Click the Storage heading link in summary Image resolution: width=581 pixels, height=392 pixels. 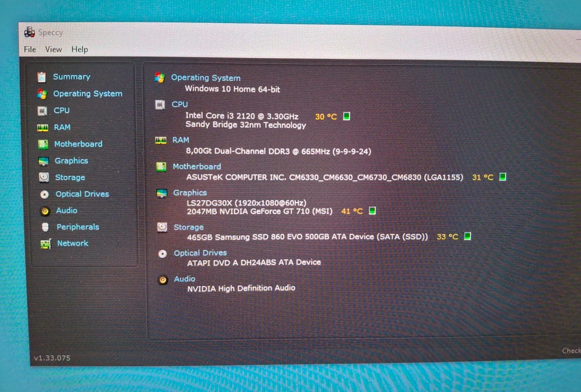pos(189,227)
